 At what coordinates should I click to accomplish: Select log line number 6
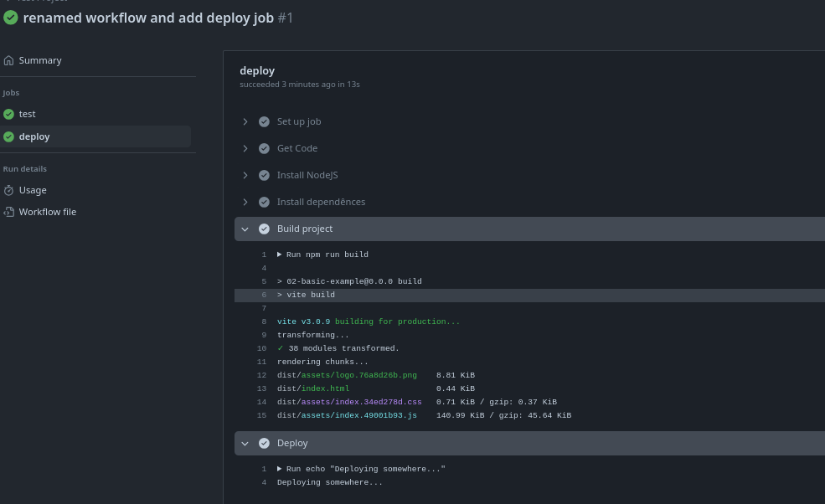tap(263, 295)
